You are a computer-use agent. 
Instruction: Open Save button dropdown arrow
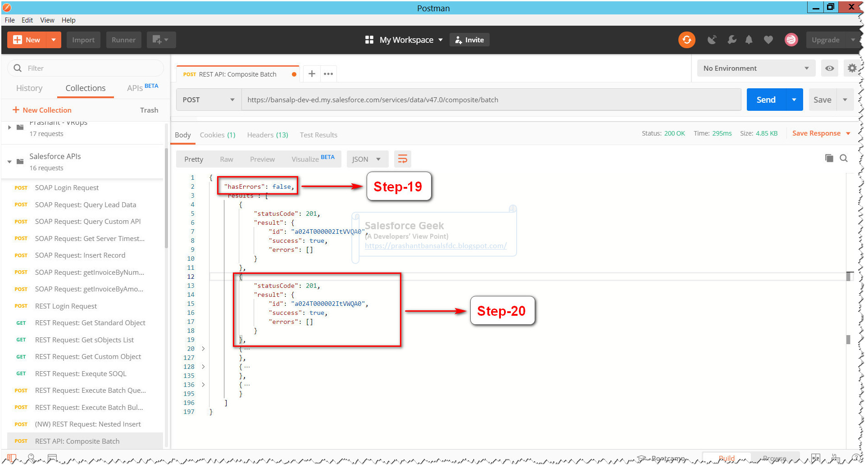tap(845, 100)
